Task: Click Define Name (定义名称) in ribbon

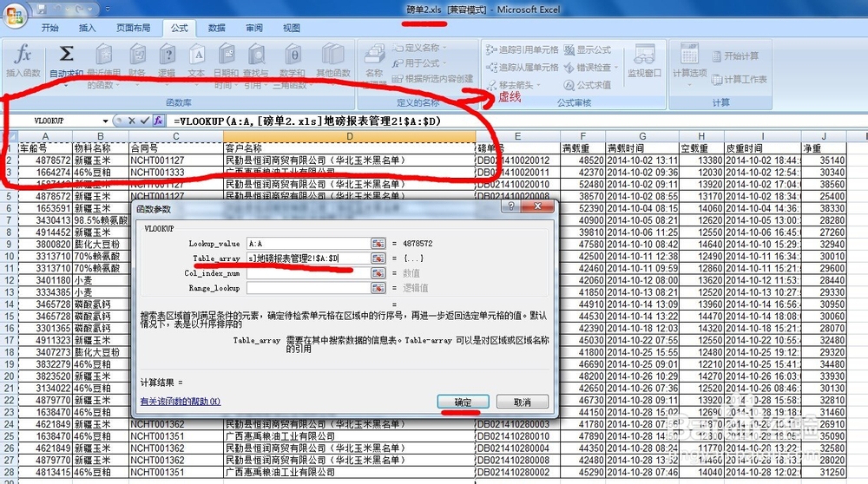Action: pyautogui.click(x=419, y=48)
